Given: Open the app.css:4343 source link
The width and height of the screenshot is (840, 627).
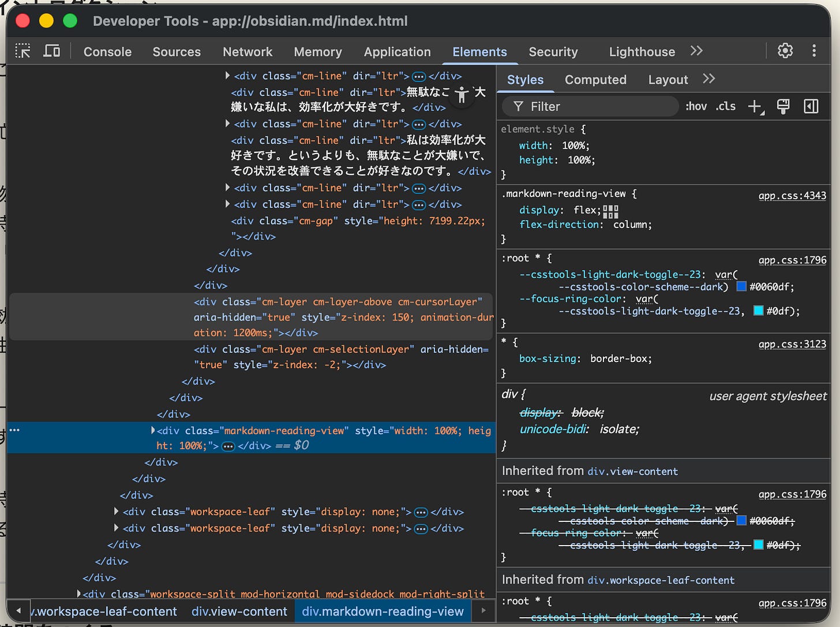Looking at the screenshot, I should pyautogui.click(x=792, y=196).
